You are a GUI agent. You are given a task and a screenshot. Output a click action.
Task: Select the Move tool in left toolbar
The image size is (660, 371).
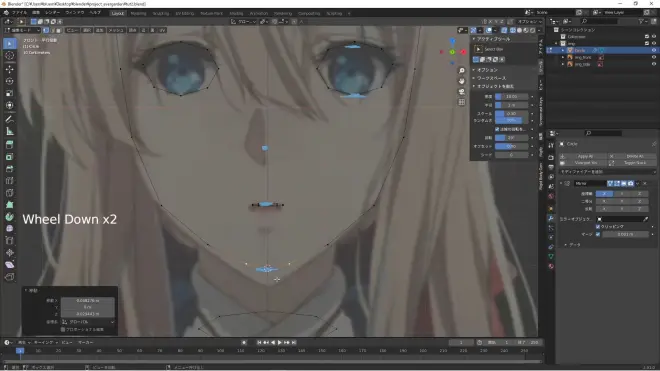coord(10,69)
